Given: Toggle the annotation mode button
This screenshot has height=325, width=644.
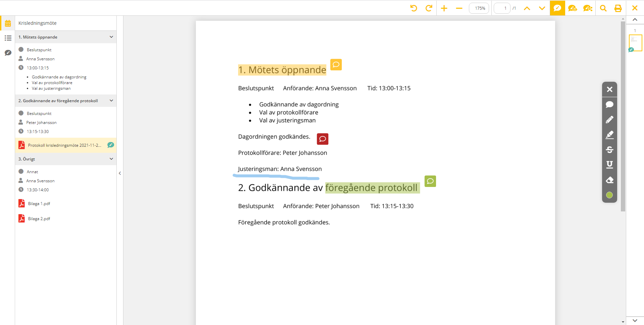Looking at the screenshot, I should tap(557, 8).
